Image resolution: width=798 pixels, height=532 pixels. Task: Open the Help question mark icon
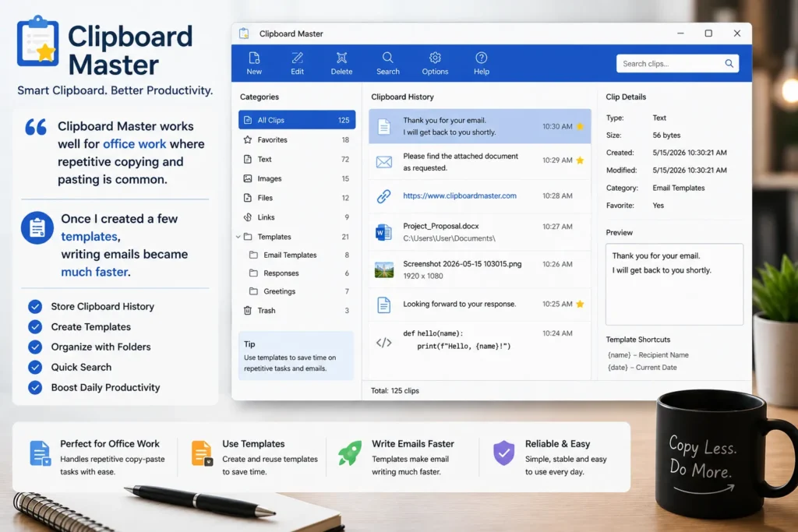tap(482, 58)
